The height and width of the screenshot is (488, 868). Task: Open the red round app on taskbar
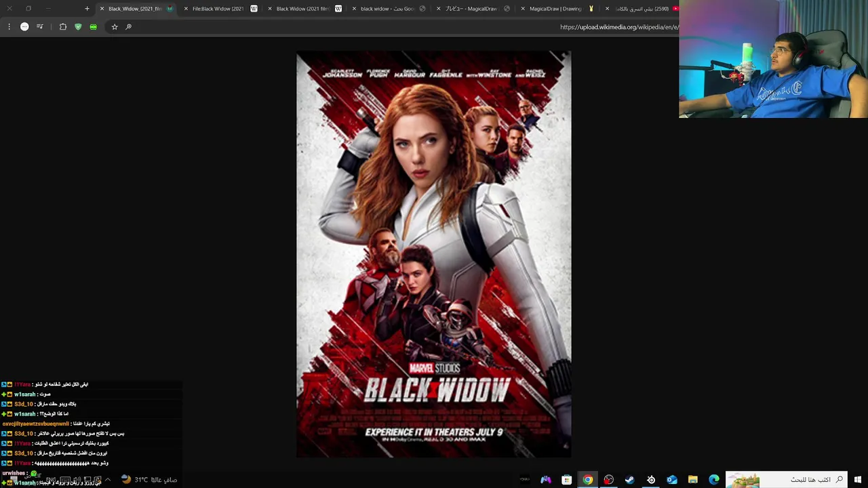pyautogui.click(x=609, y=480)
